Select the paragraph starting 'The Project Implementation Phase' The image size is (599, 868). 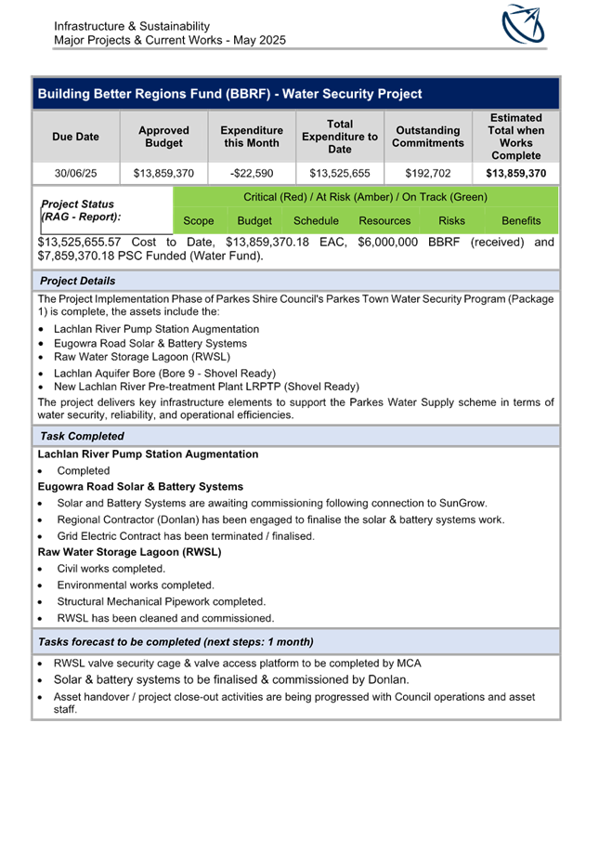pos(296,306)
